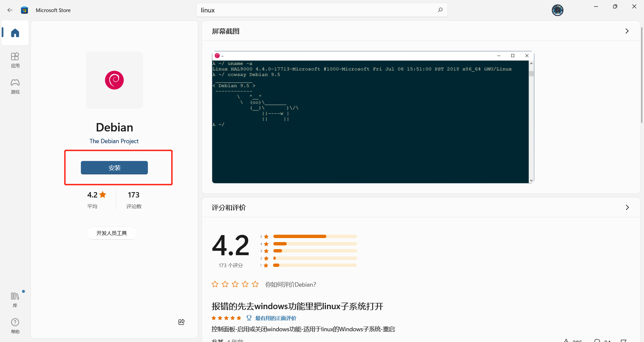Viewport: 644px width, 342px height.
Task: Open the Home page in sidebar
Action: pyautogui.click(x=15, y=33)
